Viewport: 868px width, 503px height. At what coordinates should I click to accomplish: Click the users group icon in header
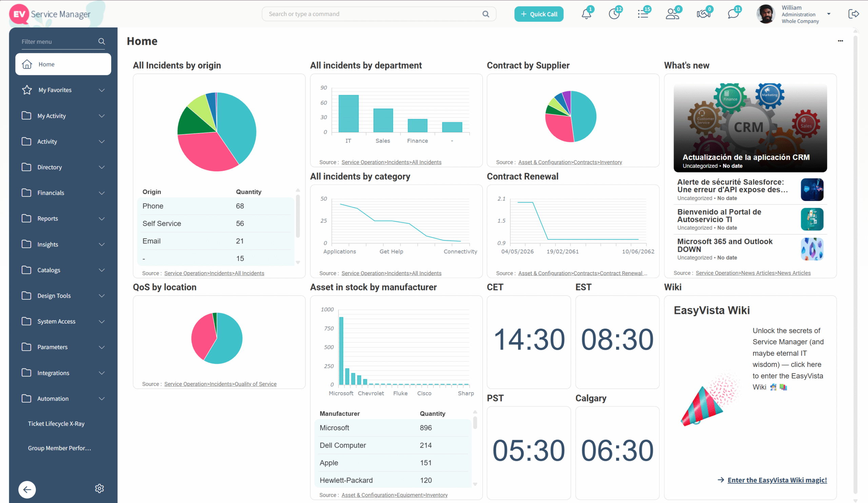(x=672, y=14)
